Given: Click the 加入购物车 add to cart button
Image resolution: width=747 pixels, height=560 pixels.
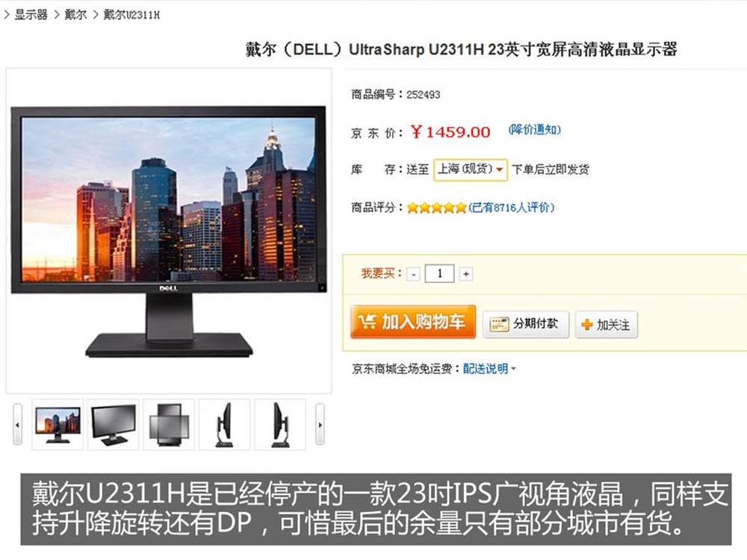Looking at the screenshot, I should click(412, 322).
